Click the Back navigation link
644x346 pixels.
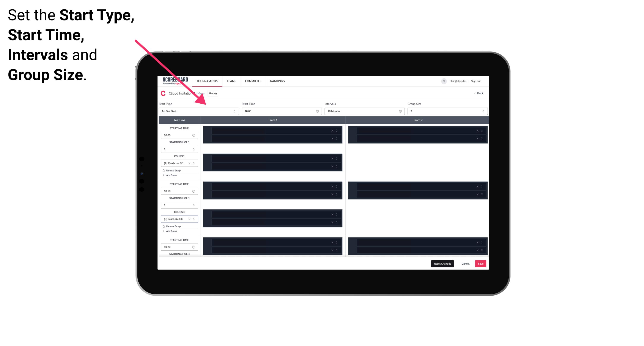(x=479, y=93)
